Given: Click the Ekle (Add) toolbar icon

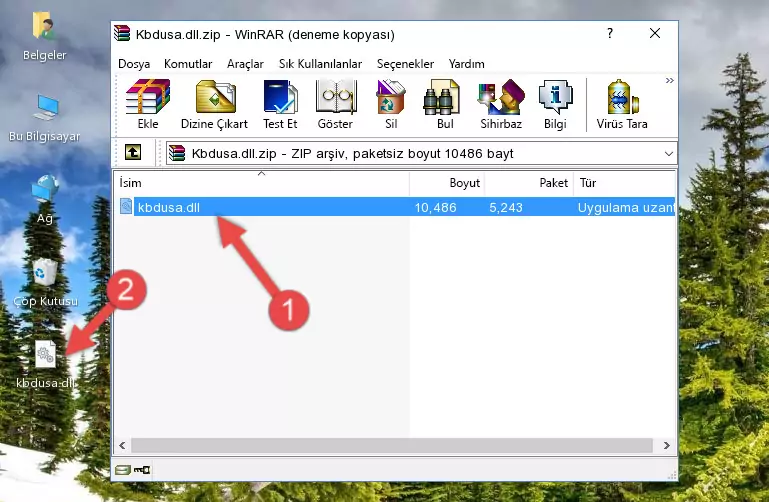Looking at the screenshot, I should click(148, 104).
